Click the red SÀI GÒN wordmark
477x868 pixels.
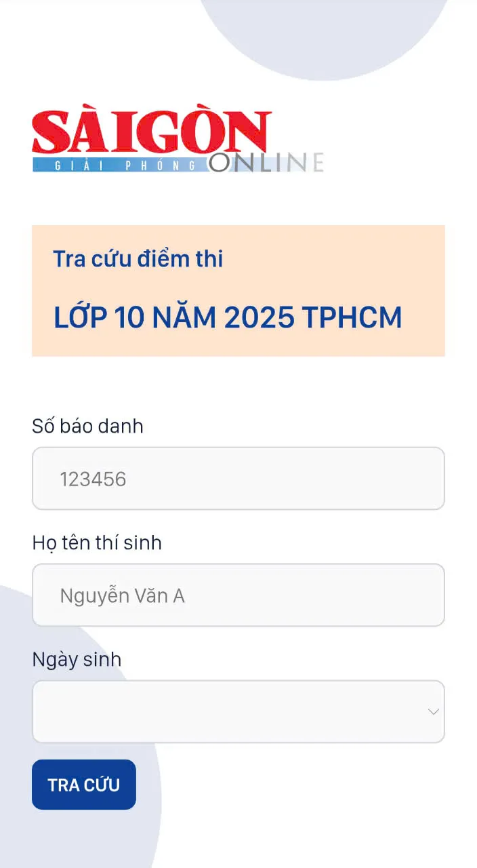pos(151,133)
